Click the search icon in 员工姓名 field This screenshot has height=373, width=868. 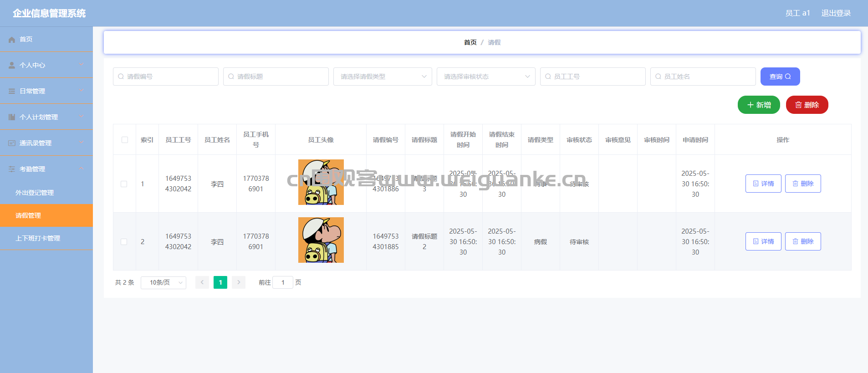click(x=658, y=77)
